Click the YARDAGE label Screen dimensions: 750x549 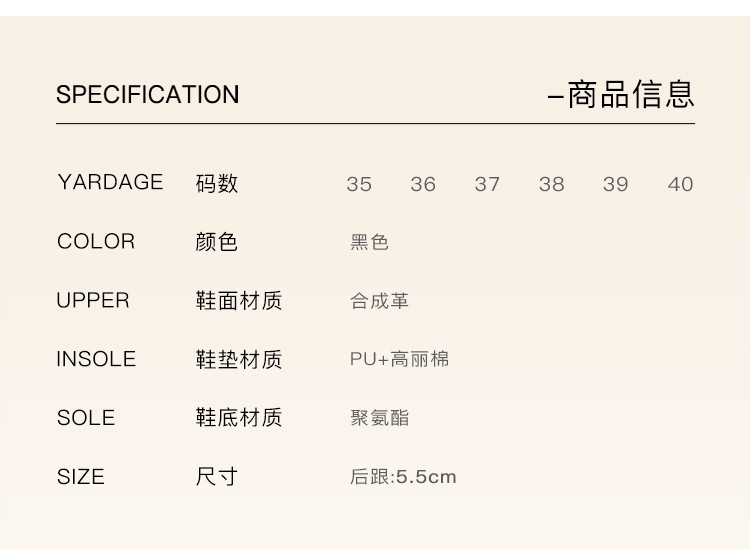tap(110, 182)
